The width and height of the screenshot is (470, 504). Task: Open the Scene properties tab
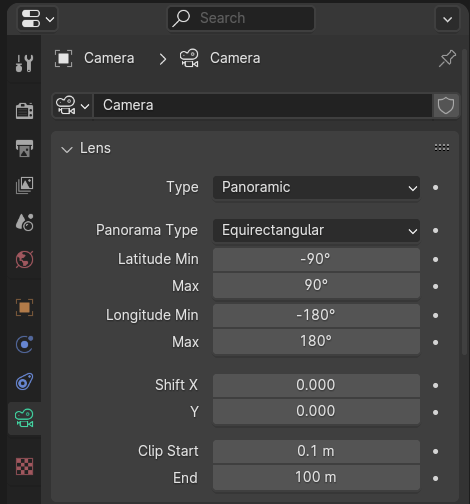pyautogui.click(x=24, y=222)
